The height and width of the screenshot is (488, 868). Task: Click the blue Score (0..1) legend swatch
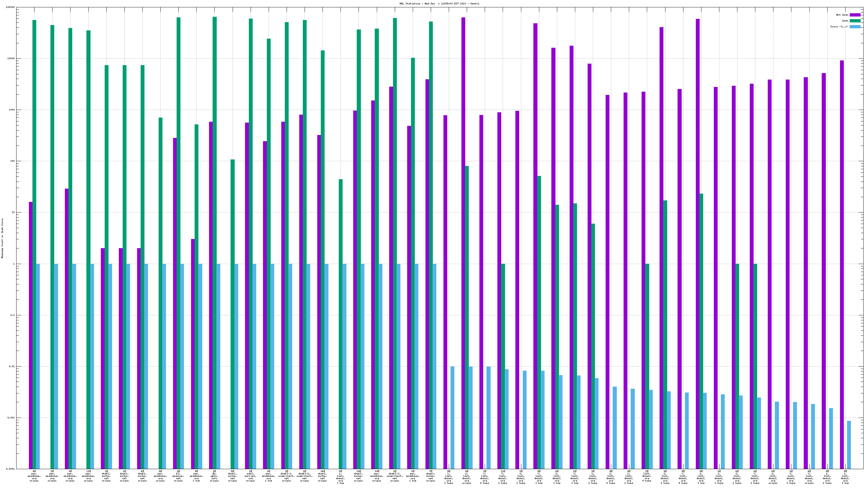[x=855, y=27]
